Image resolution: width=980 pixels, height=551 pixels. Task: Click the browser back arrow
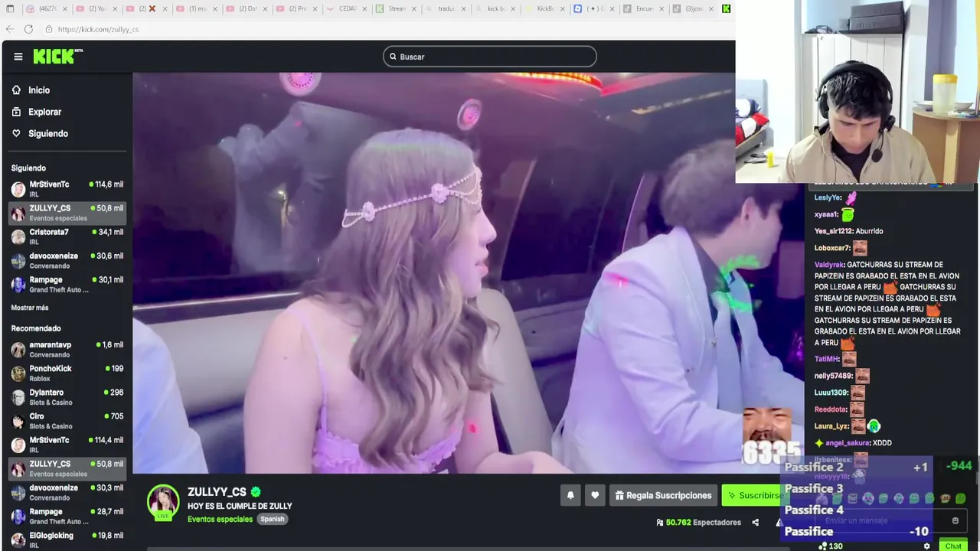pyautogui.click(x=10, y=29)
